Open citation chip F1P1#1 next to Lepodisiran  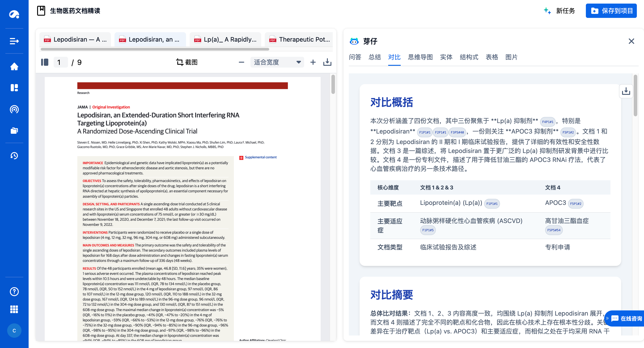click(424, 132)
